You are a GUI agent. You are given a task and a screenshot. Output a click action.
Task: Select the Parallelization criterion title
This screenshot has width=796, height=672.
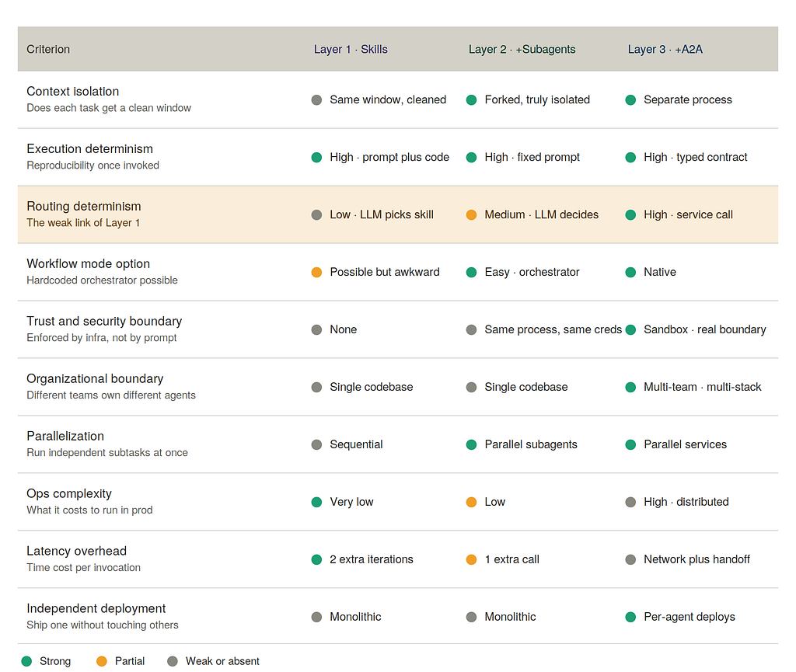click(x=65, y=436)
